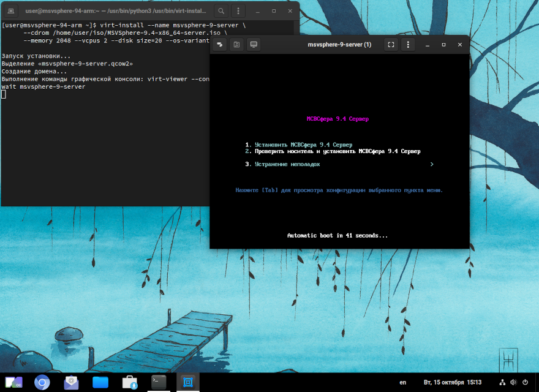Click the terminal search icon
Image resolution: width=539 pixels, height=392 pixels.
pos(221,10)
